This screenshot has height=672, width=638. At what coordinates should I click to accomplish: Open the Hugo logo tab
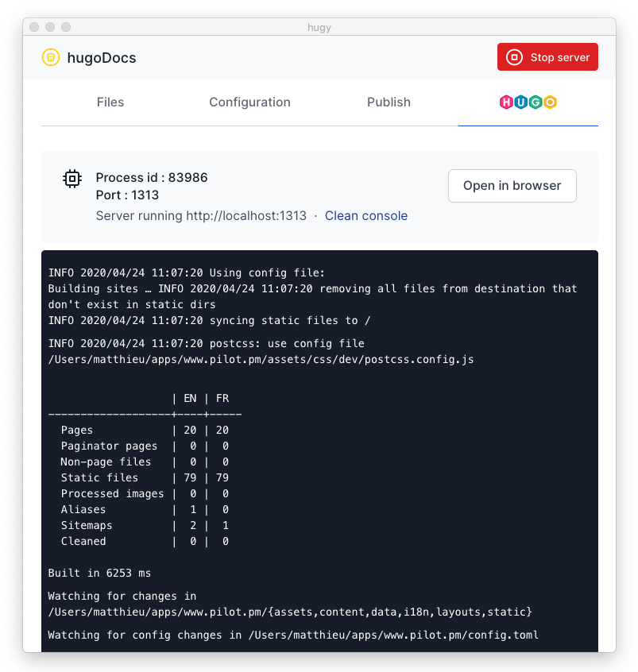pyautogui.click(x=528, y=102)
